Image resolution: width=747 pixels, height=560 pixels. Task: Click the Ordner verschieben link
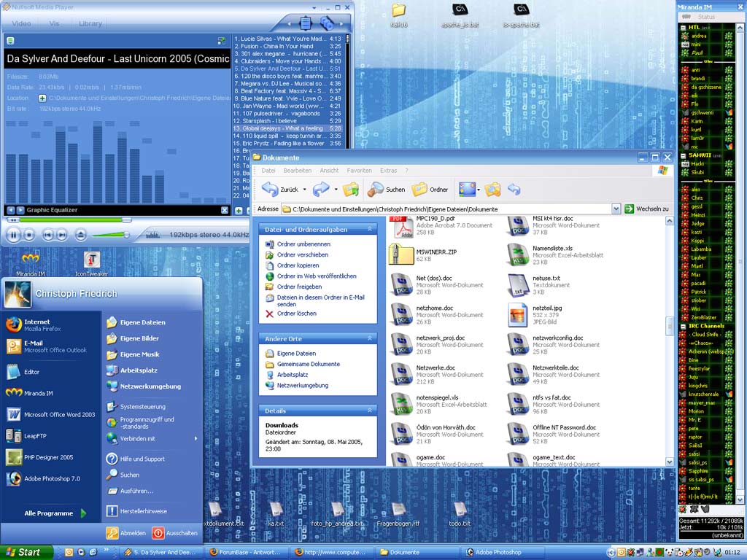(x=303, y=254)
